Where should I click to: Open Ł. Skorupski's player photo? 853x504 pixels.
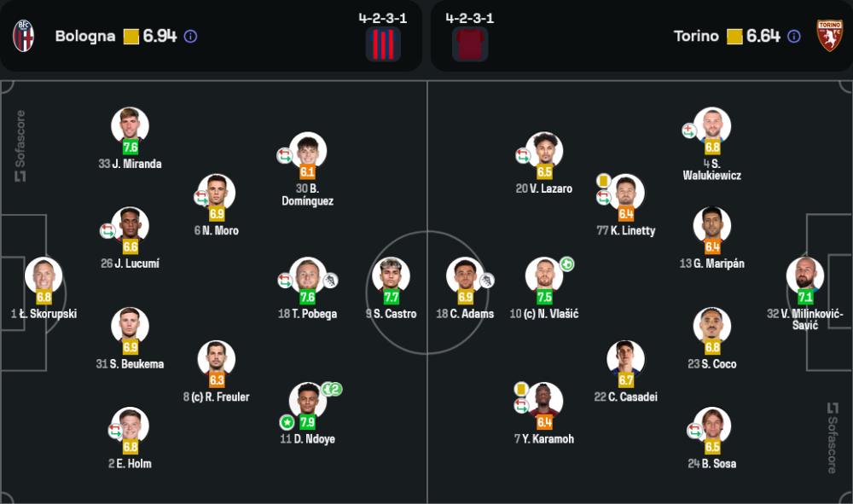click(44, 275)
